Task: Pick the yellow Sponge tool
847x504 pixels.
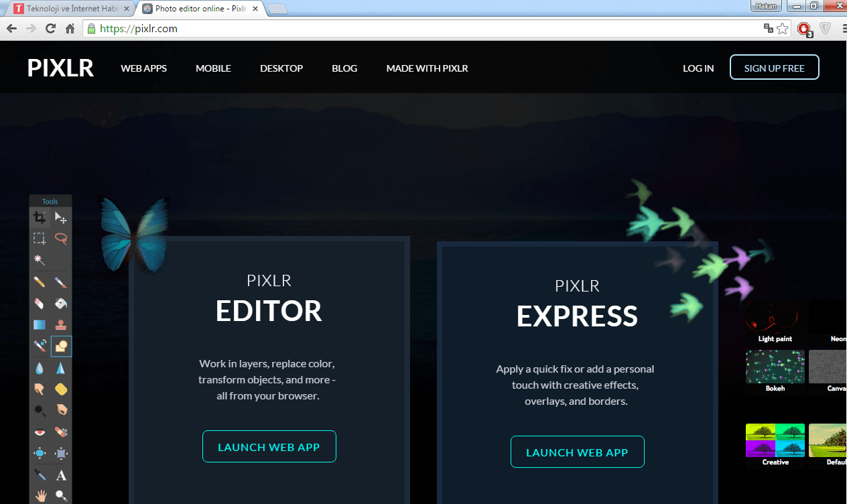Action: pyautogui.click(x=61, y=389)
